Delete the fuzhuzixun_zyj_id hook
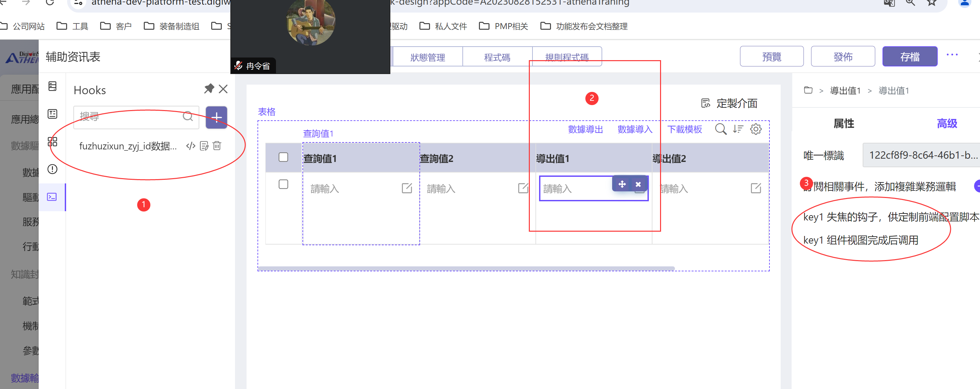 pos(217,146)
